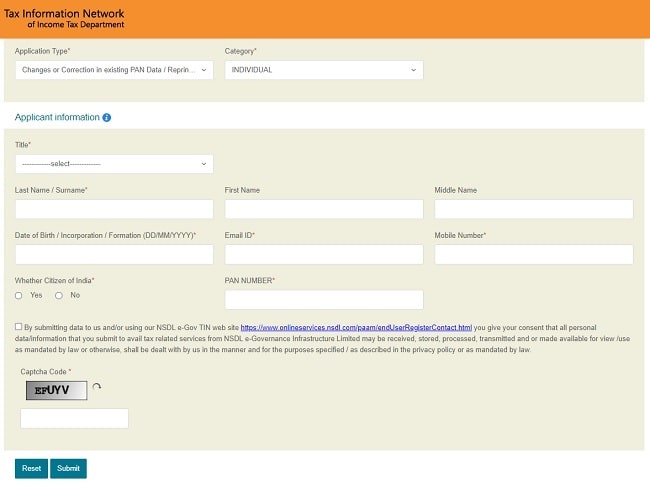The width and height of the screenshot is (650, 483).
Task: Click the PAN NUMBER input field
Action: click(x=324, y=299)
